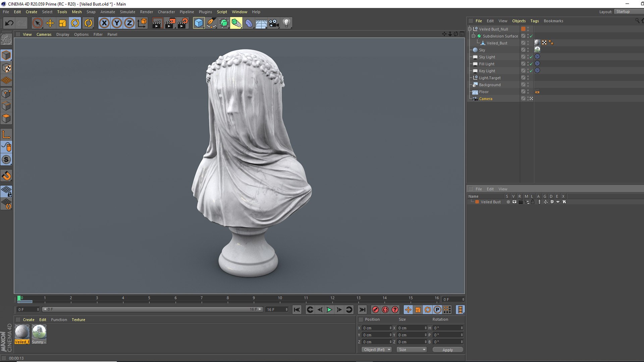Toggle the Subdivision Surface enable checkmark

click(x=531, y=36)
